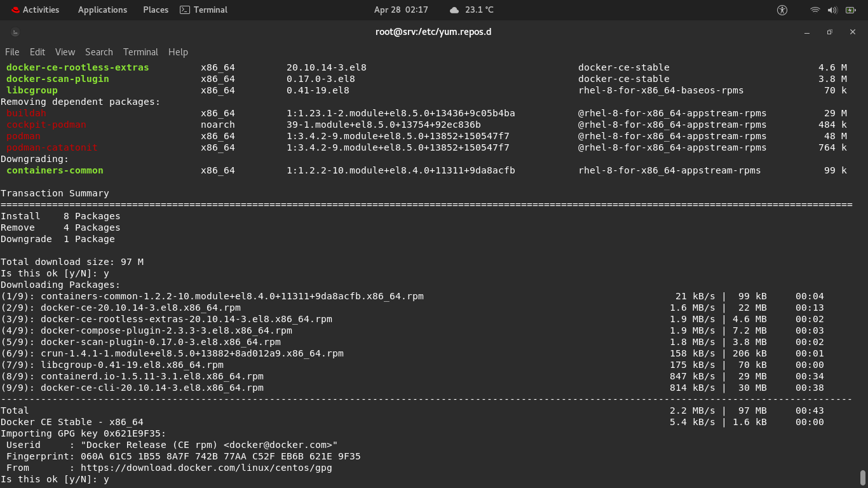Click the cockpit-podman package name

click(x=46, y=125)
